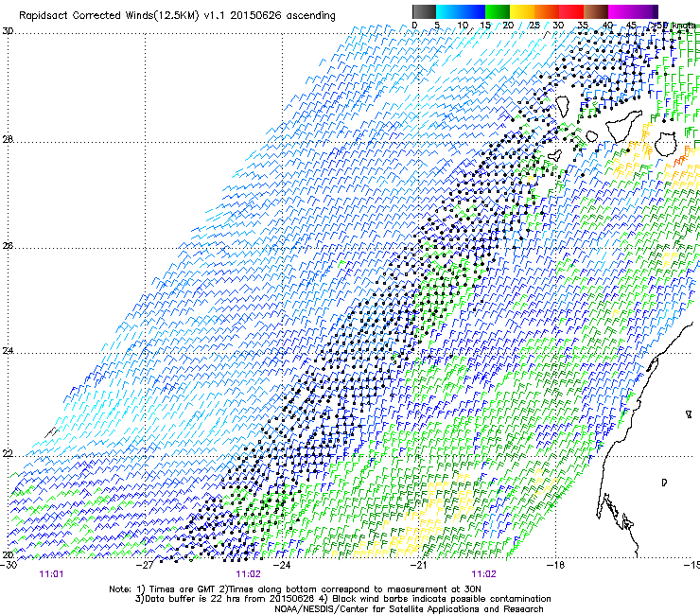Click the latitude axis label '24'
The width and height of the screenshot is (700, 615).
click(8, 351)
